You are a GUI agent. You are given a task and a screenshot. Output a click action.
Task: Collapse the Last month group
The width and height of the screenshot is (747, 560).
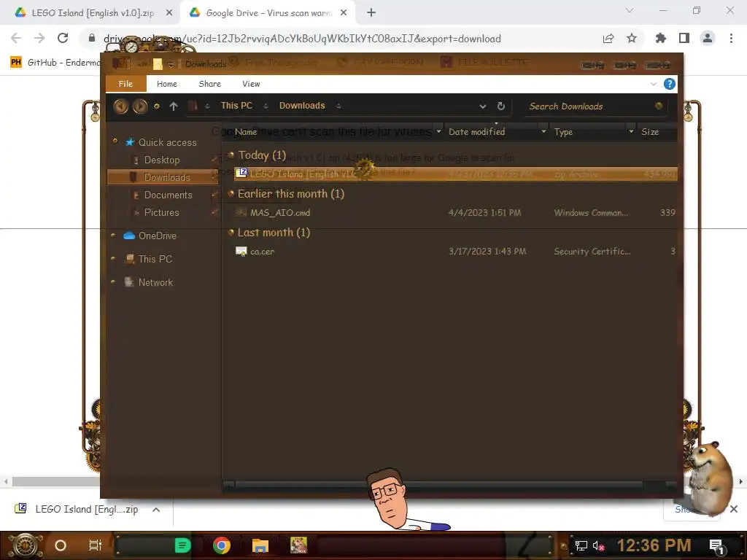[x=231, y=232]
